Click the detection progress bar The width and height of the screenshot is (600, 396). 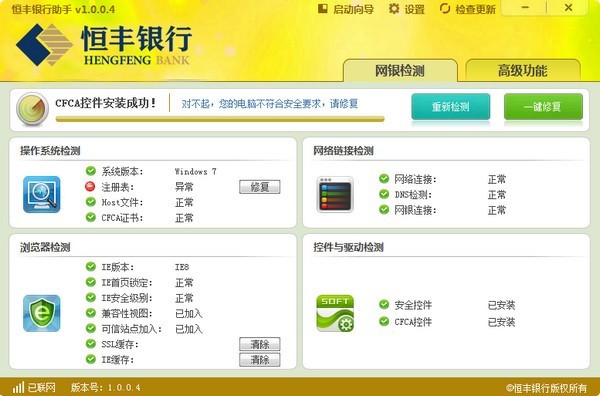pyautogui.click(x=220, y=119)
